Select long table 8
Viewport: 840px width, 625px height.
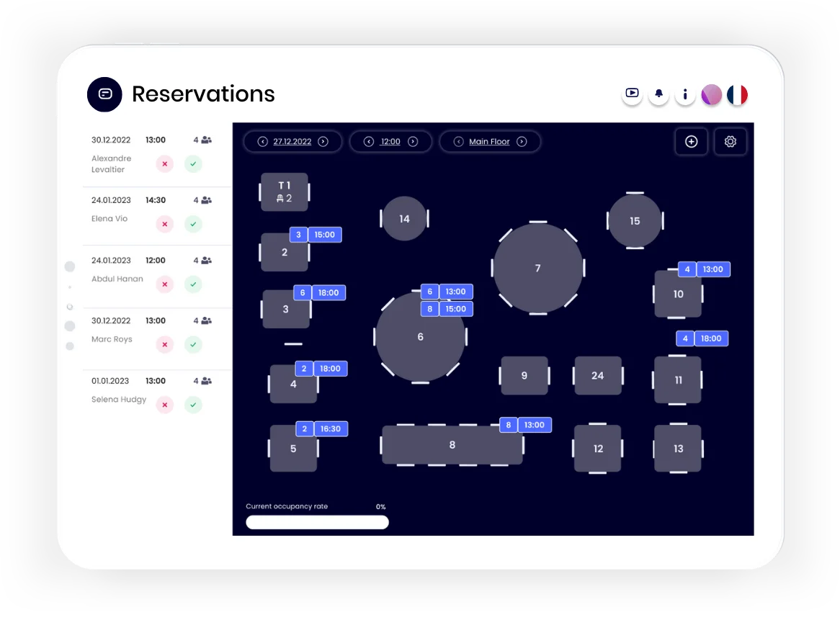coord(452,445)
